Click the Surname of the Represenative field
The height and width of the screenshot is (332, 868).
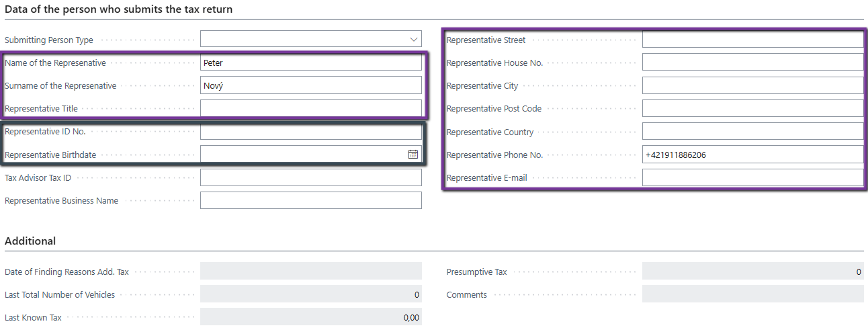(x=310, y=85)
